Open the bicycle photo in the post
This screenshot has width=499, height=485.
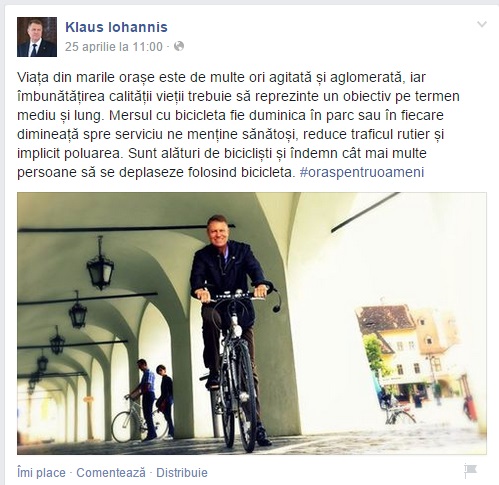click(252, 323)
